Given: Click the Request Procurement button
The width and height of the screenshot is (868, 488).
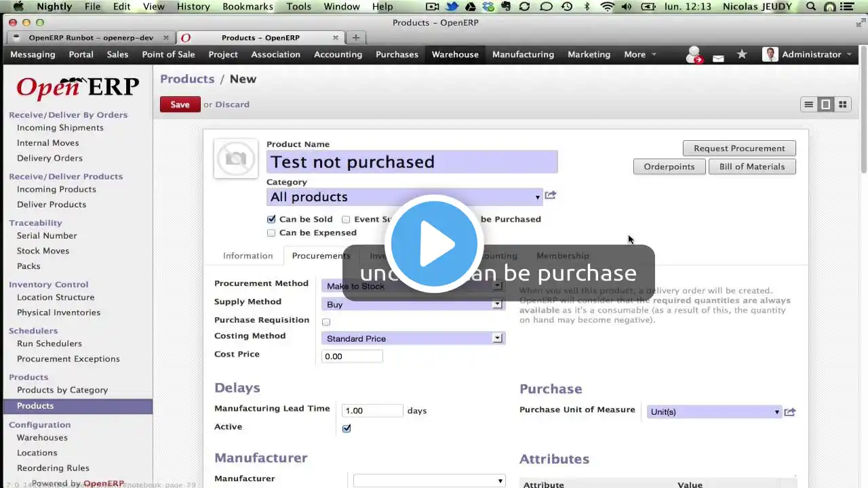Looking at the screenshot, I should 739,148.
